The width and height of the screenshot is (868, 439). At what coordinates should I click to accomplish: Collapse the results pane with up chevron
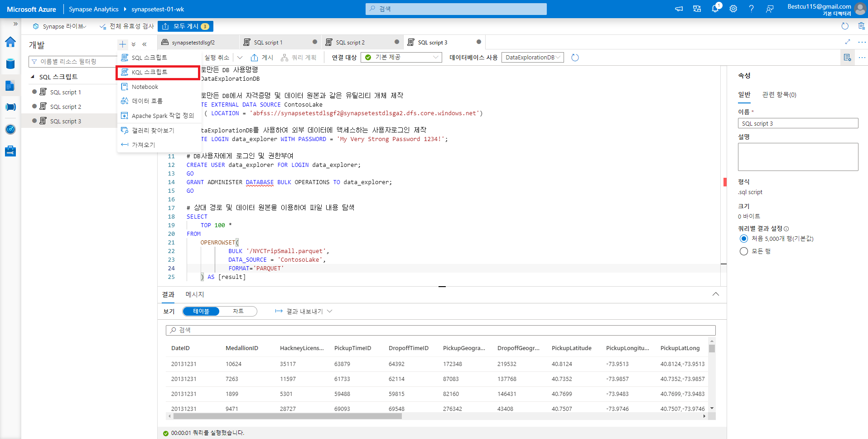(x=716, y=294)
